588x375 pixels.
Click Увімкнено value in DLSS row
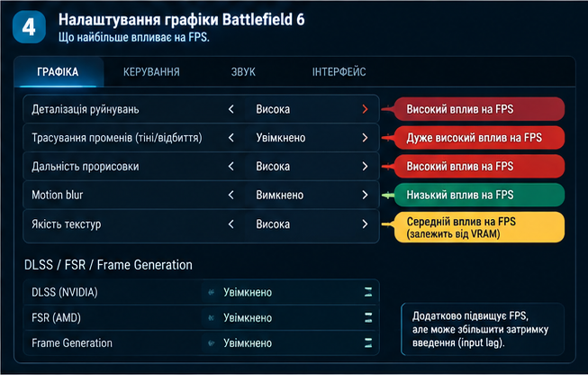248,292
